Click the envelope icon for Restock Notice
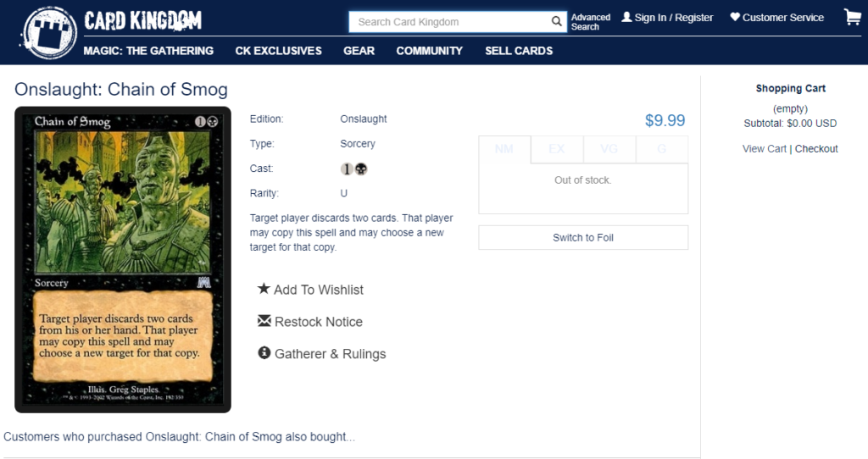 [264, 321]
